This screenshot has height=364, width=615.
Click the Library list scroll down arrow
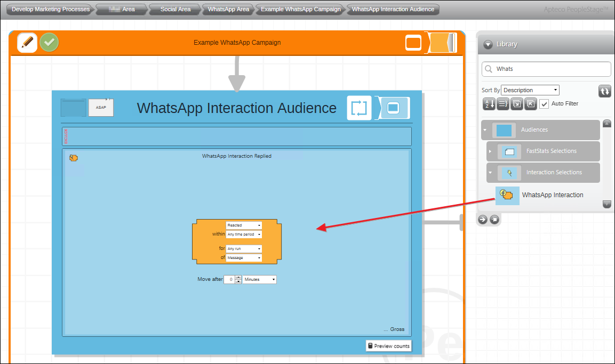coord(607,204)
